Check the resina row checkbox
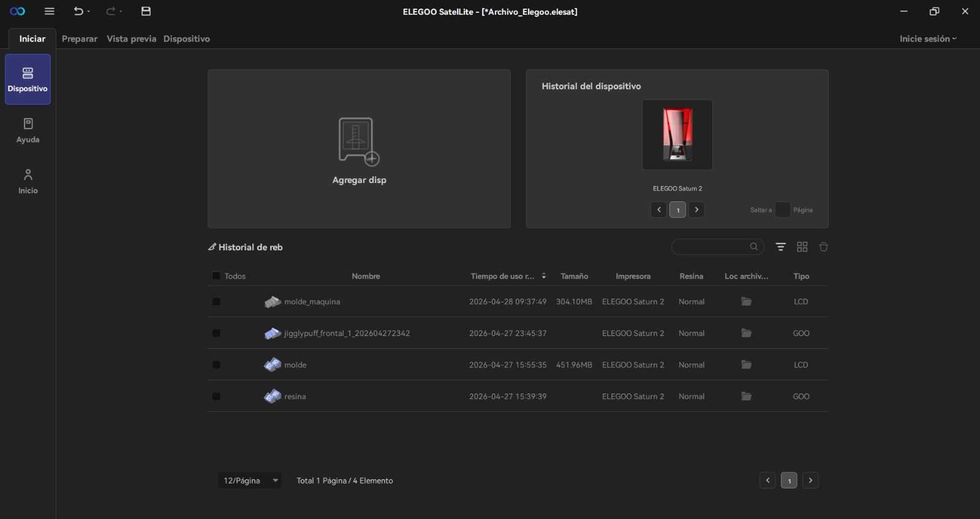 [x=216, y=397]
